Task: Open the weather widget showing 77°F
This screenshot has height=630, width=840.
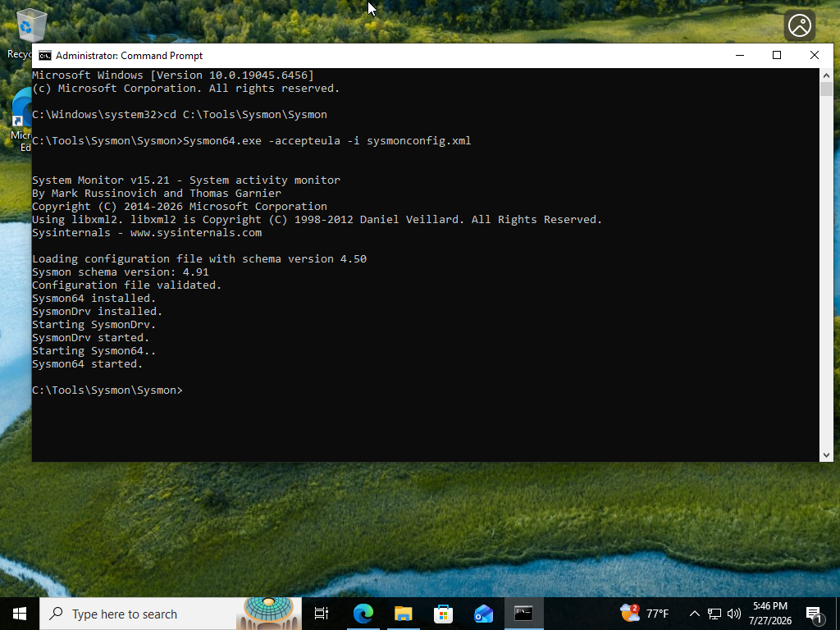Action: [645, 614]
